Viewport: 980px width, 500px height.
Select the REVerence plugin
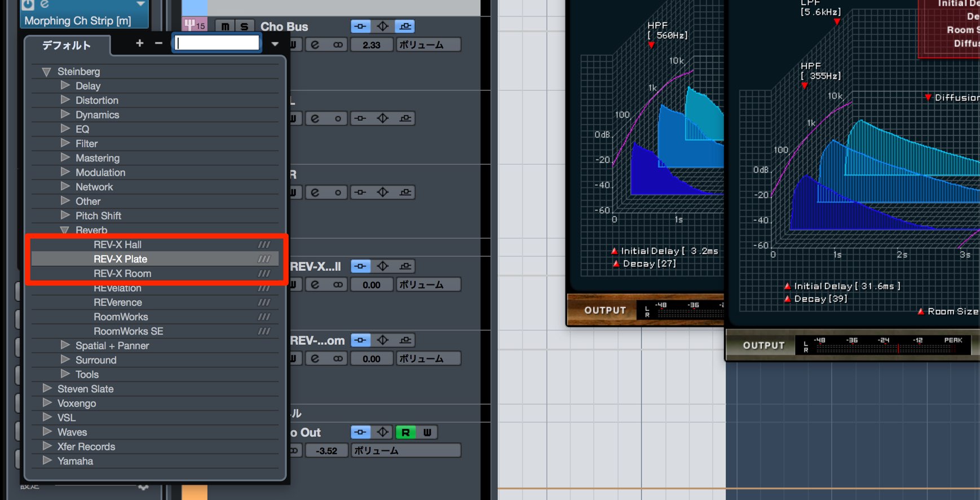point(155,302)
